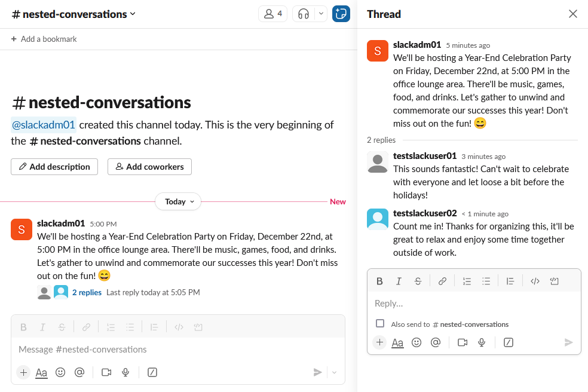Record an audio clip in the reply
Viewport: 588px width, 392px height.
tap(482, 342)
